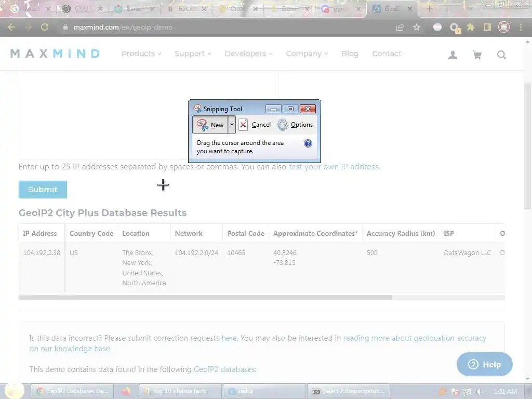Open the 'GeoIP2 databases' link
This screenshot has height=399, width=532.
(x=224, y=369)
